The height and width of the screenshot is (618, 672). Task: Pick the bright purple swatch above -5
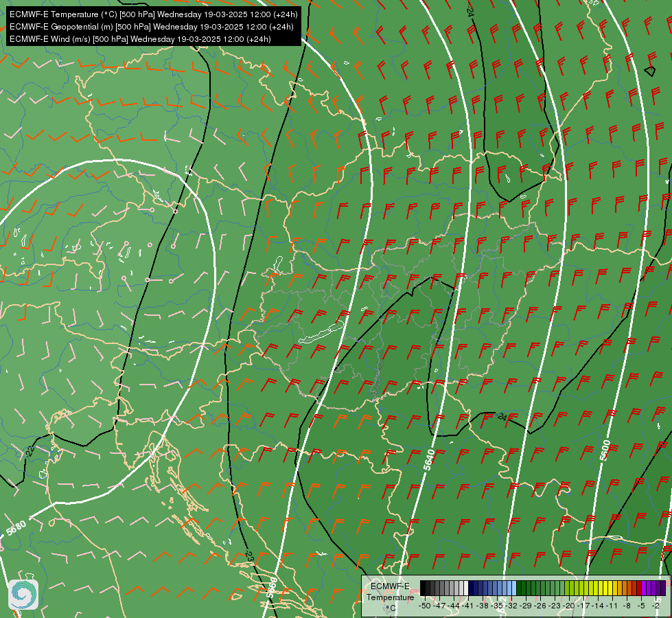click(644, 588)
